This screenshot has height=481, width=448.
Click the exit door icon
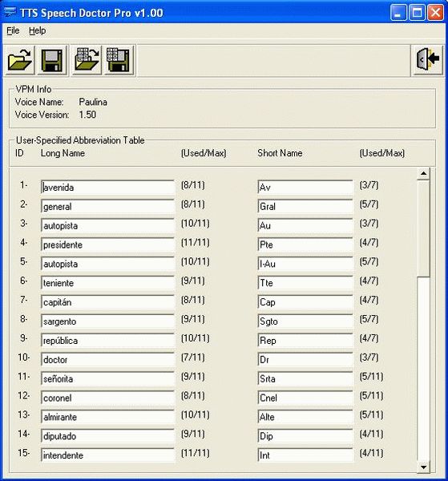point(428,59)
